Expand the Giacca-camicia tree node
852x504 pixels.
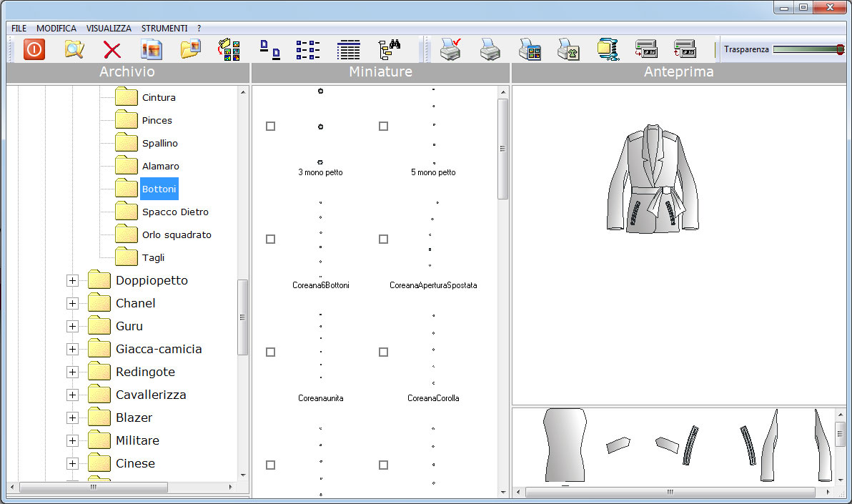[x=72, y=349]
